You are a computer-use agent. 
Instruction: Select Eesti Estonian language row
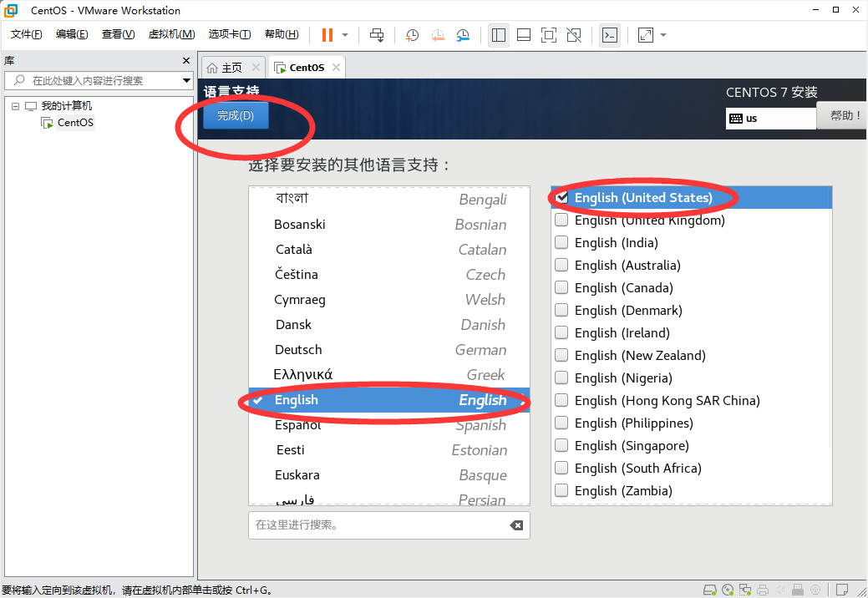389,449
